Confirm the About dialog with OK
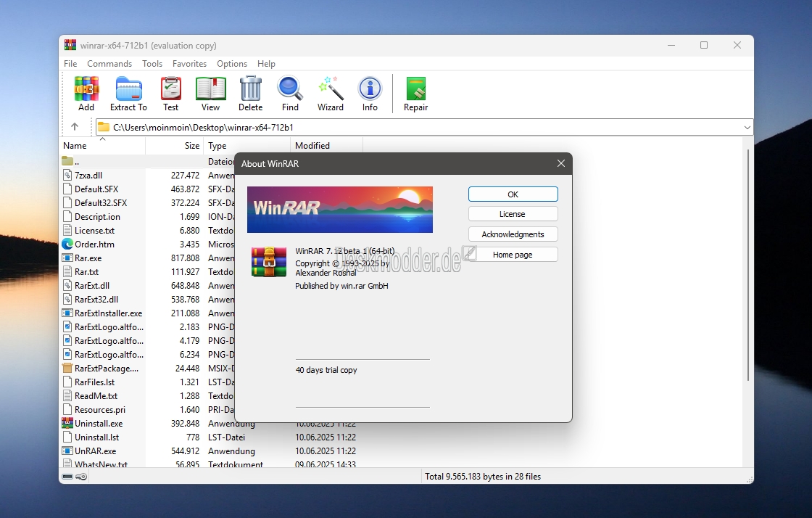The width and height of the screenshot is (812, 518). pyautogui.click(x=513, y=194)
